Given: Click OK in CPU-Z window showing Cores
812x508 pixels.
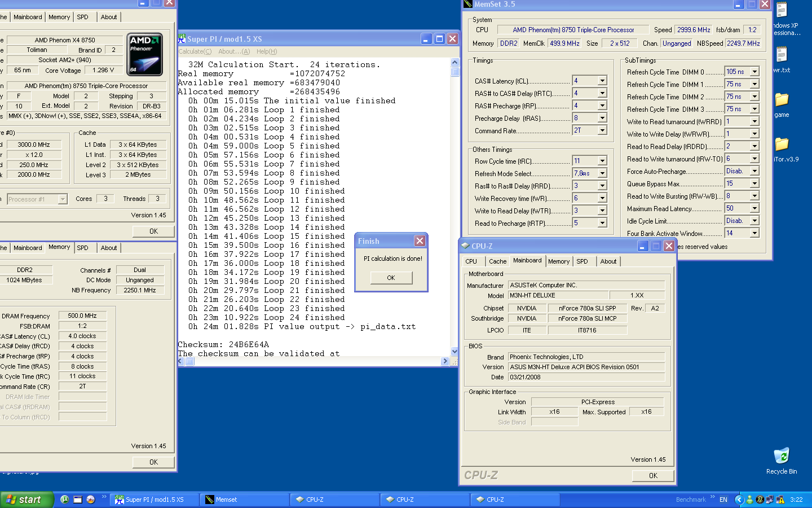Looking at the screenshot, I should click(153, 231).
